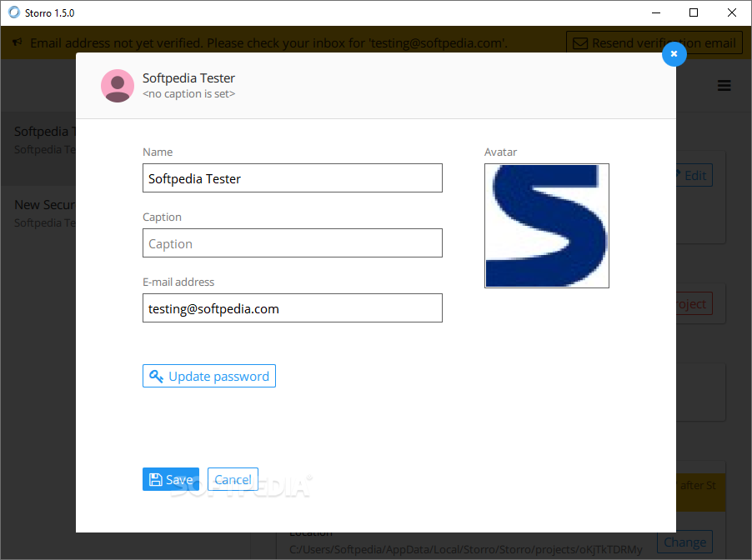Click the Softpedia Tester dialog title
Viewport: 752px width, 560px height.
pyautogui.click(x=188, y=77)
